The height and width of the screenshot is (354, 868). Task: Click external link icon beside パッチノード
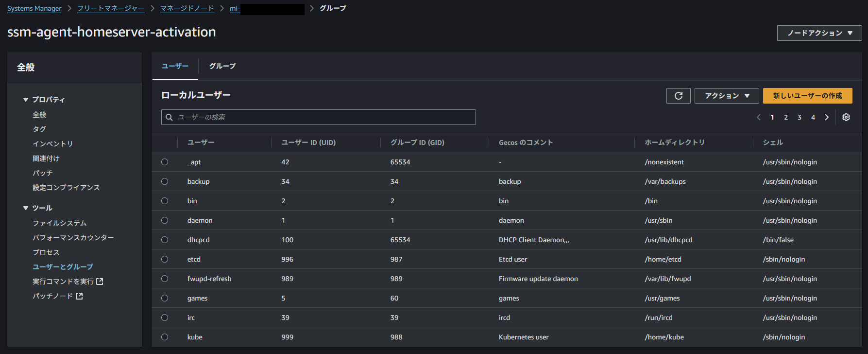[79, 296]
